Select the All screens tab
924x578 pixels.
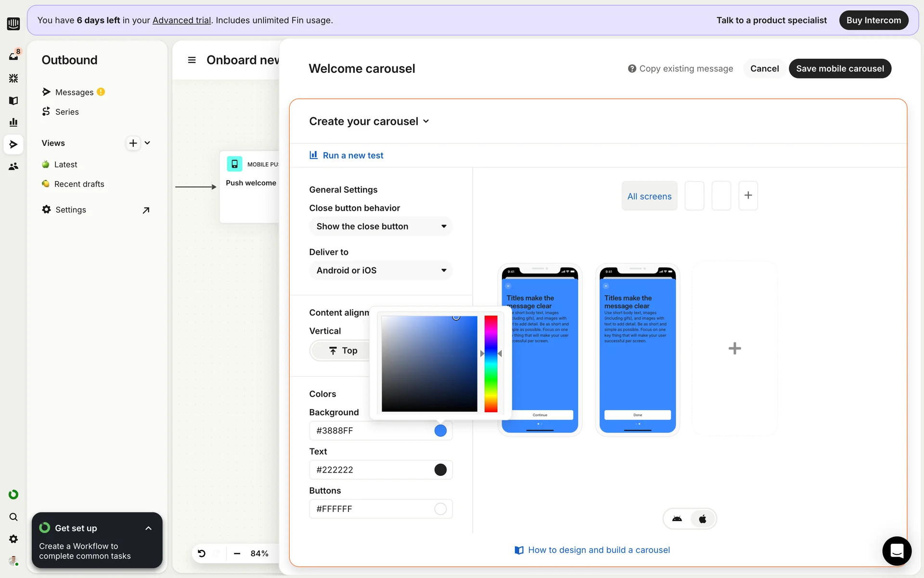(649, 196)
